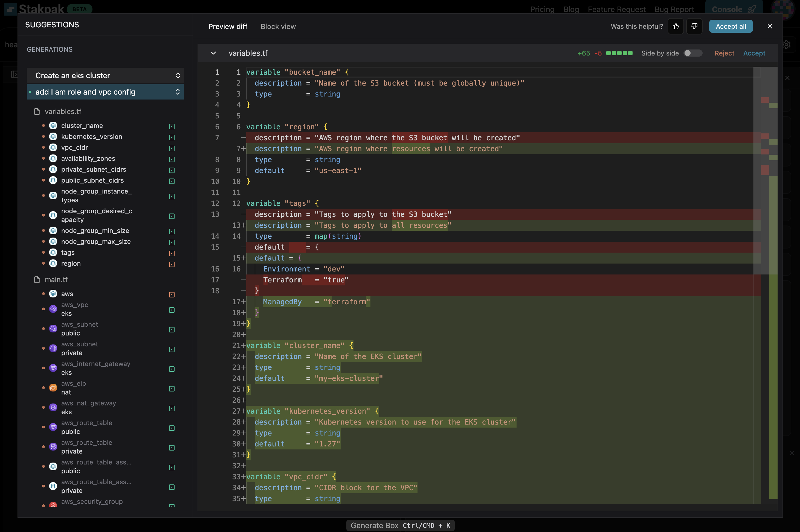Click Generate Box shortcut hint

click(x=400, y=525)
